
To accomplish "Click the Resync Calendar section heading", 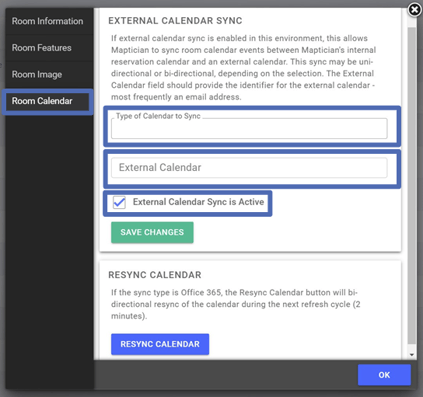I will [155, 275].
